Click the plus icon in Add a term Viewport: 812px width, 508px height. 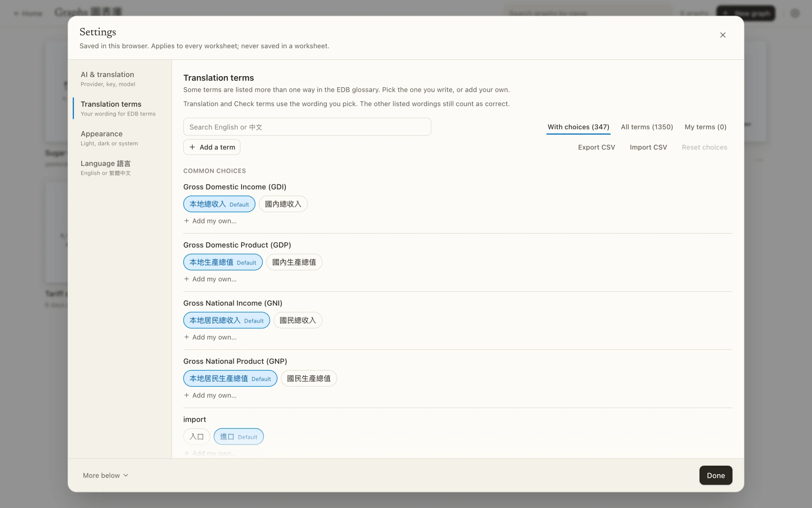(192, 147)
